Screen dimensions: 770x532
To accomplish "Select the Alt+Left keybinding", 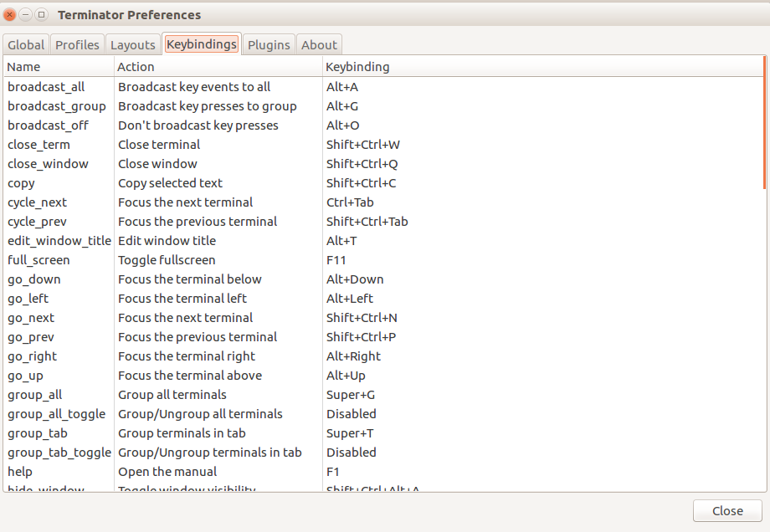I will [x=350, y=299].
